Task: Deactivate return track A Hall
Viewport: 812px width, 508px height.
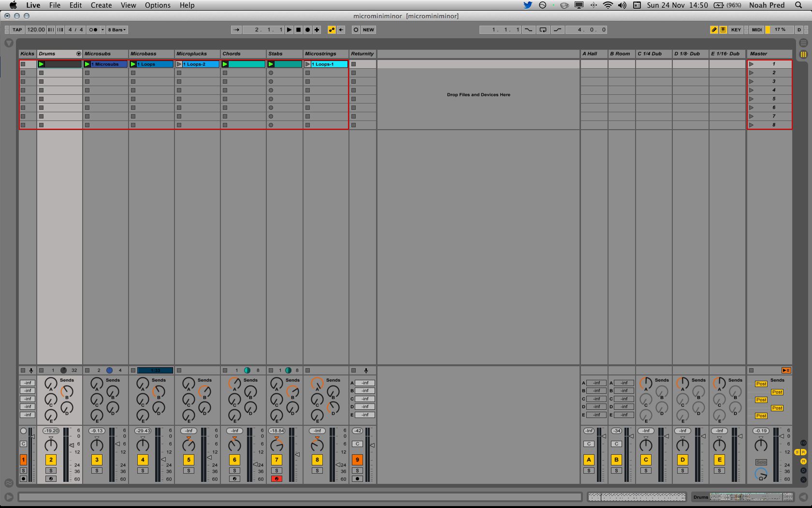Action: pyautogui.click(x=589, y=460)
